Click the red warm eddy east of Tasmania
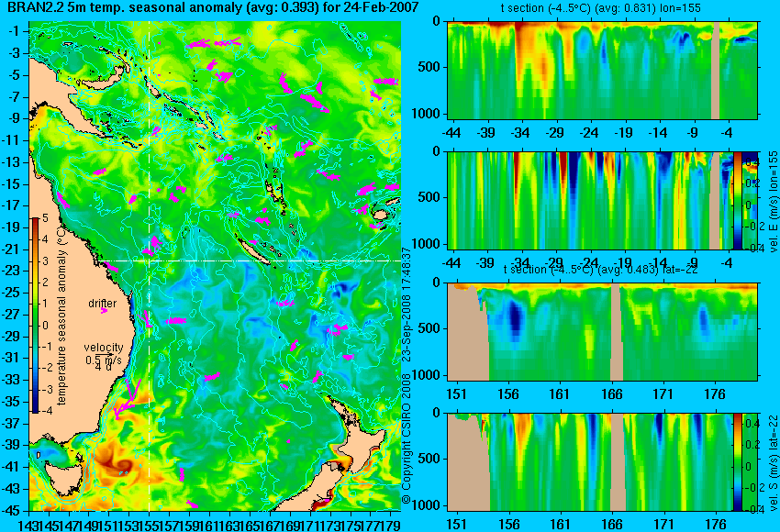The width and height of the screenshot is (780, 532). tap(116, 465)
